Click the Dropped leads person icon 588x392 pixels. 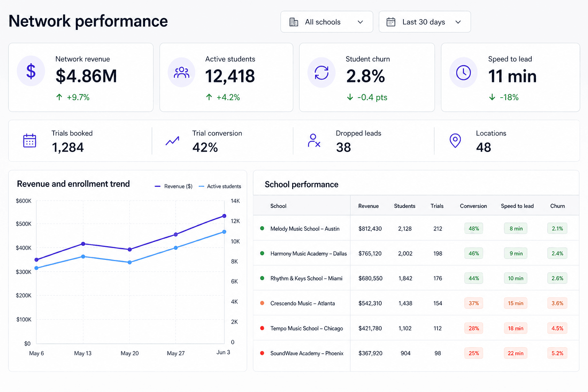[x=314, y=140]
